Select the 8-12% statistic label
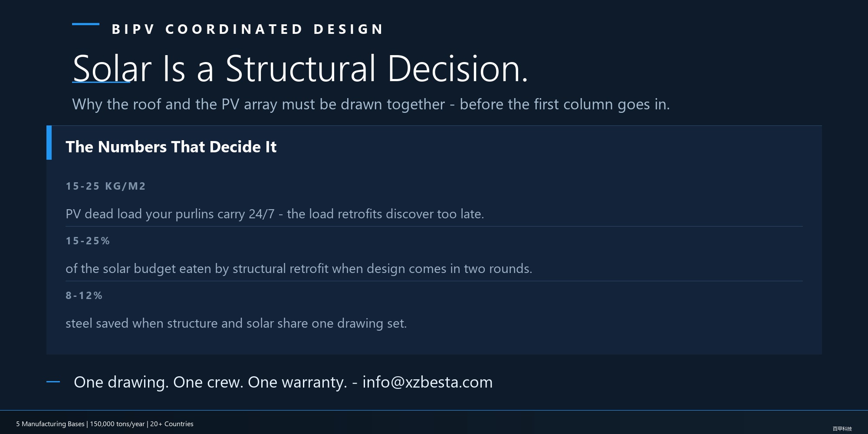 (x=84, y=296)
